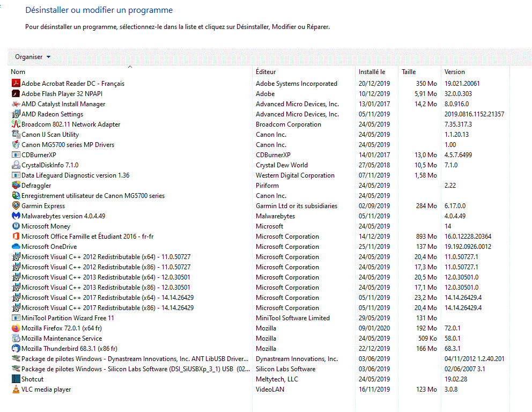Select Microsoft Visual C++ 2012 Redistributable (x64)

(106, 256)
